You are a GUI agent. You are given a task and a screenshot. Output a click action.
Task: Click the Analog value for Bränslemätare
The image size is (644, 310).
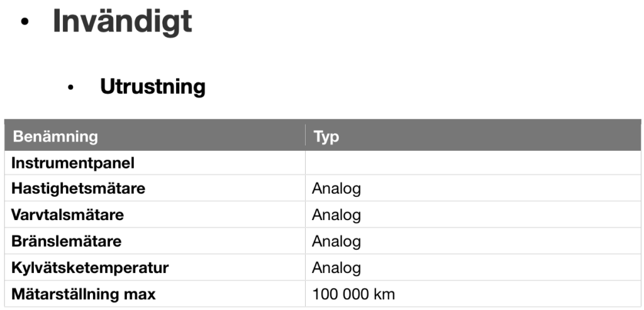(336, 241)
